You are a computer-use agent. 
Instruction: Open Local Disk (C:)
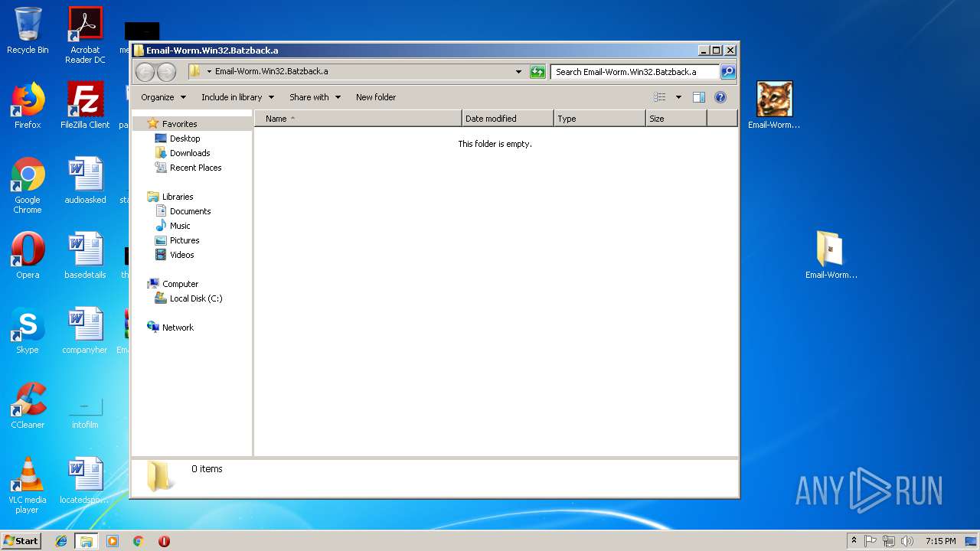pyautogui.click(x=196, y=298)
